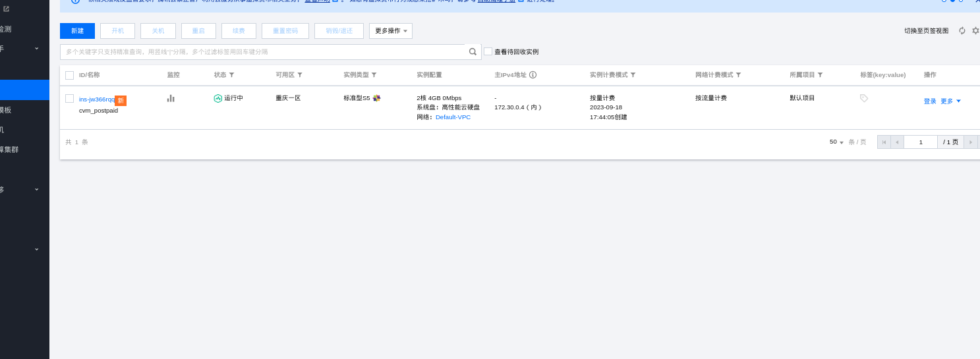The image size is (980, 359).
Task: Click the 重庆一区 zone cell
Action: point(288,98)
